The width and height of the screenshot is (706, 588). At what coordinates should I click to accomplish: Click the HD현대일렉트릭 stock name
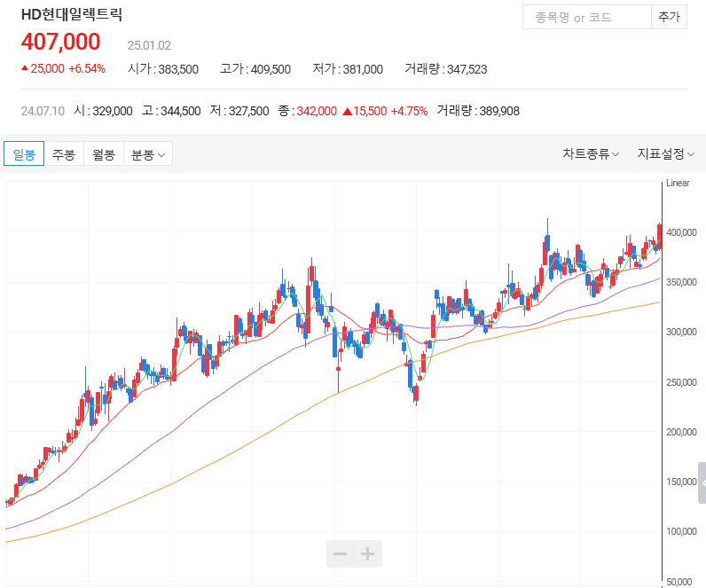(72, 14)
